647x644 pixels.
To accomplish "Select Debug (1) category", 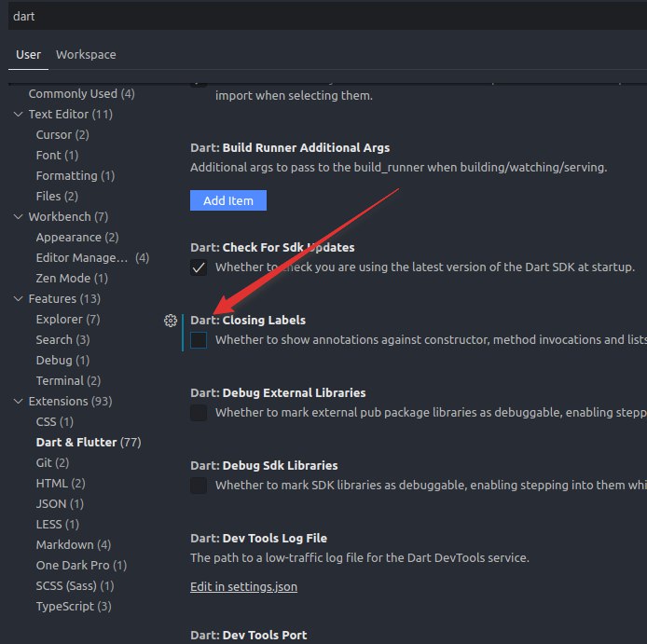I will (62, 361).
